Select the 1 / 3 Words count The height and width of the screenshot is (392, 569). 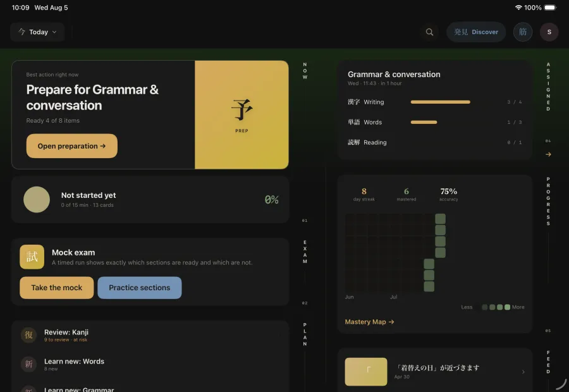pos(515,122)
